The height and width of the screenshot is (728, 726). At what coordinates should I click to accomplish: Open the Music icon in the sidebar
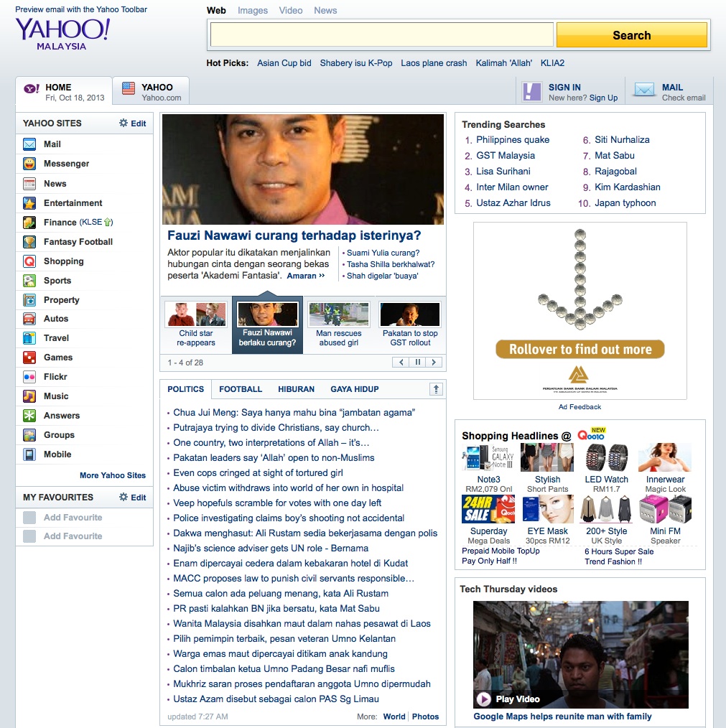pos(29,396)
